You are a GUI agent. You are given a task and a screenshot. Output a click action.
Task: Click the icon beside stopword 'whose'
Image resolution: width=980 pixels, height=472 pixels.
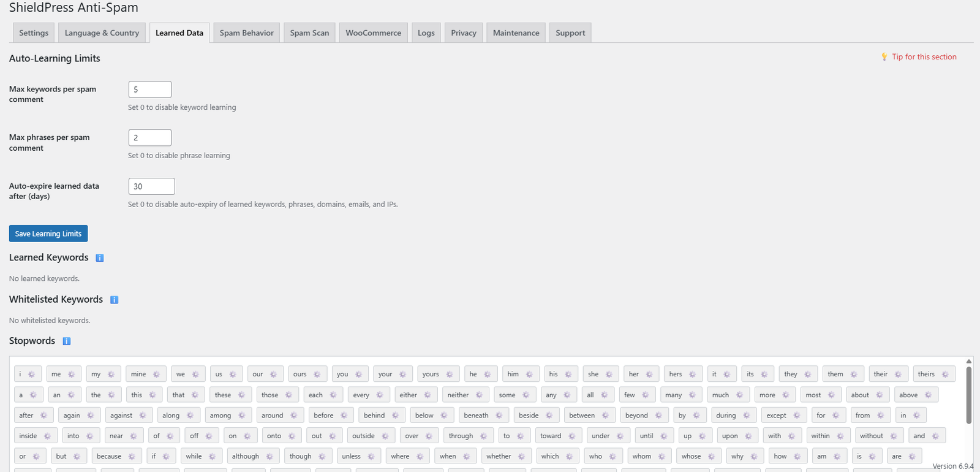pos(711,457)
